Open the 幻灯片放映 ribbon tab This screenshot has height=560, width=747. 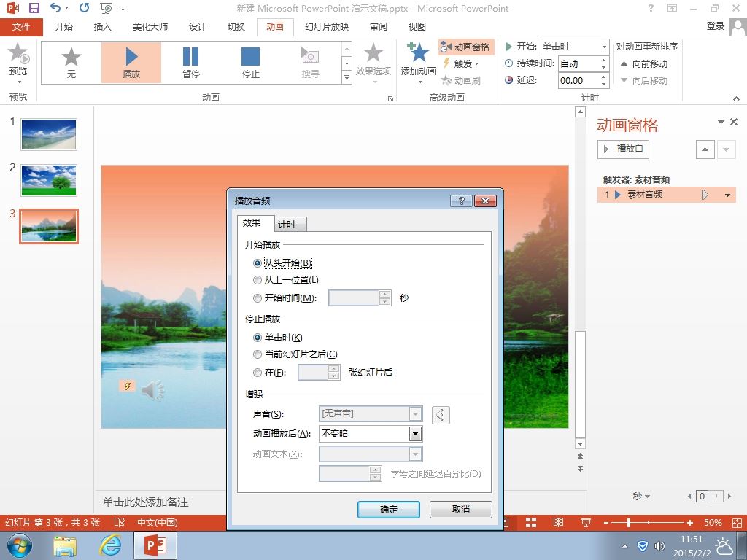click(327, 27)
